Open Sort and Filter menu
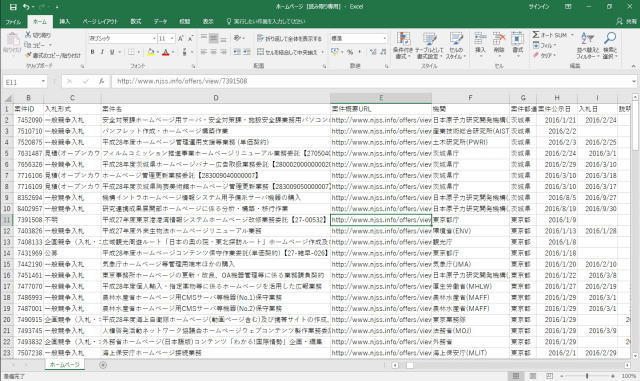The height and width of the screenshot is (381, 640). click(588, 46)
